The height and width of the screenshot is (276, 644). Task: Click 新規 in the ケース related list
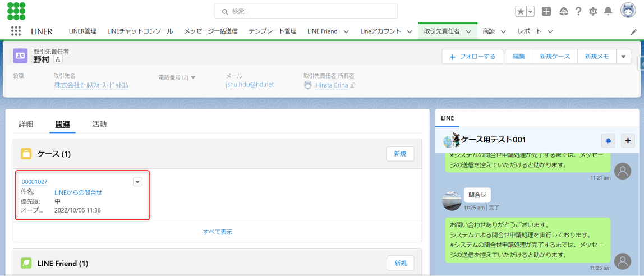pyautogui.click(x=400, y=154)
